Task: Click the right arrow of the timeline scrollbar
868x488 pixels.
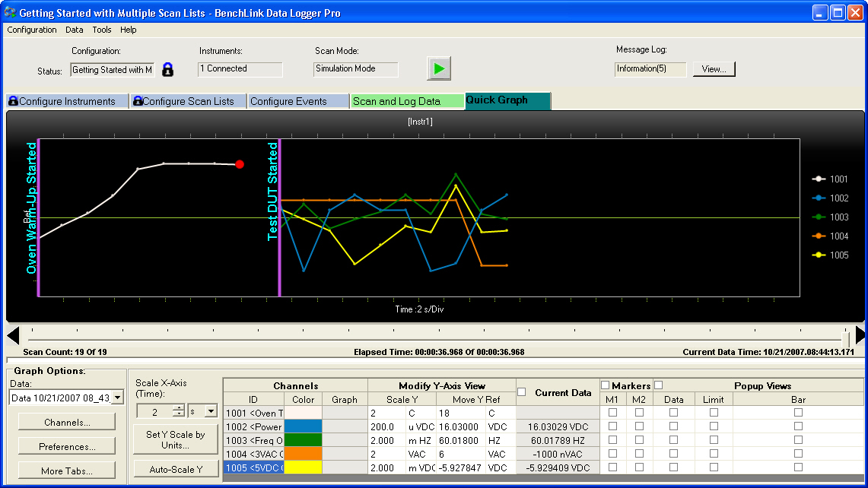Action: [860, 335]
